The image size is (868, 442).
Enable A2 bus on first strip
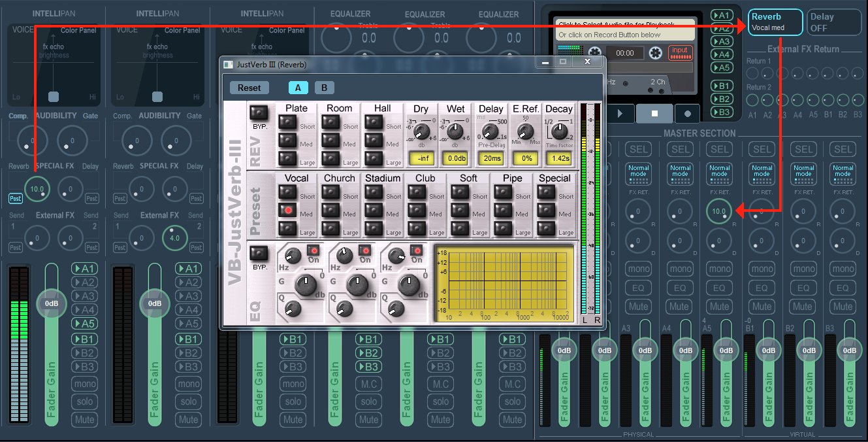tap(84, 282)
